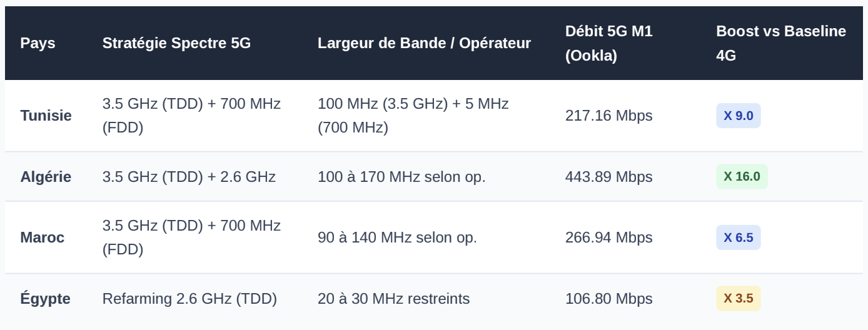Click the green X 16.0 badge
Screen dimensions: 868x330
[742, 177]
